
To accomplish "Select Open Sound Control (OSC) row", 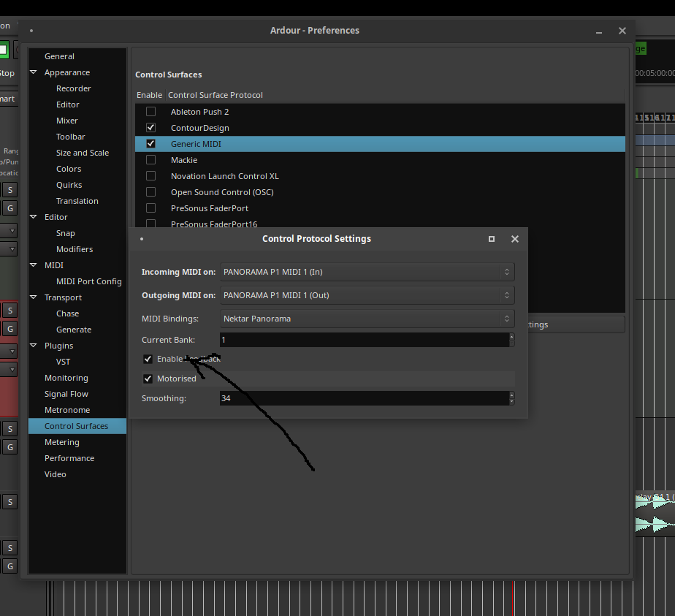I will [x=222, y=192].
